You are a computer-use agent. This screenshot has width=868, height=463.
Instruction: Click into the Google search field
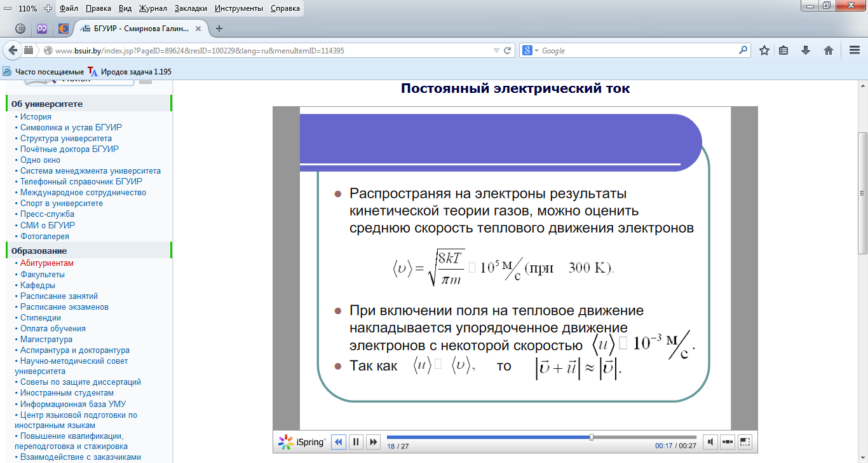[x=639, y=51]
